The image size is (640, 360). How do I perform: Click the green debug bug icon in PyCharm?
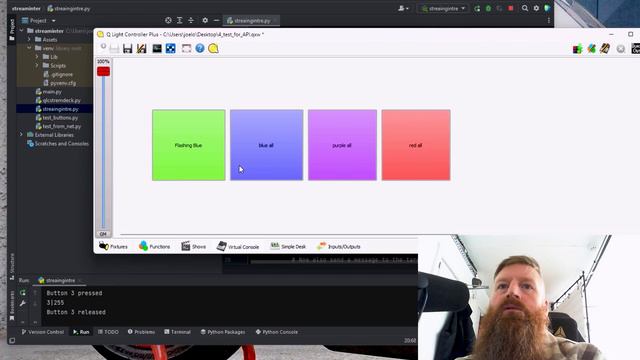[488, 8]
